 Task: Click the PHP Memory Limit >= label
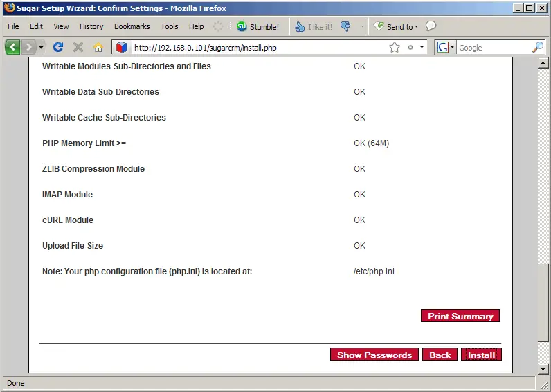click(x=84, y=143)
